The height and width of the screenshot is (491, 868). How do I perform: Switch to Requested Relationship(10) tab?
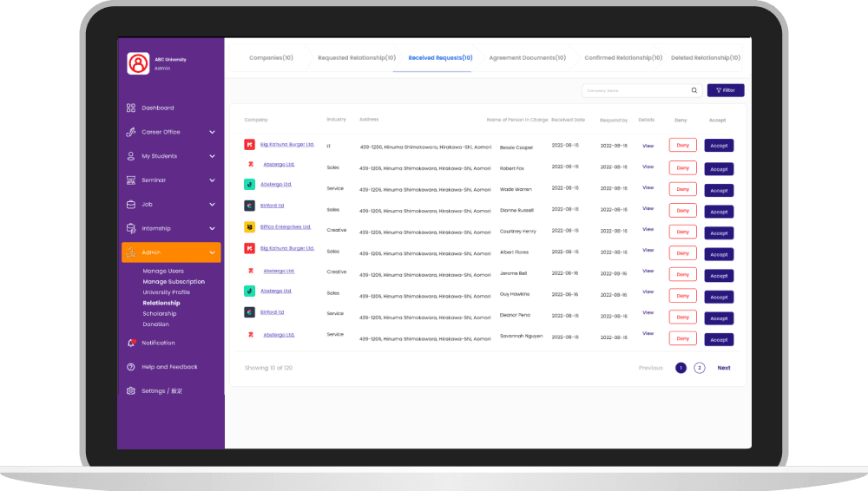(357, 57)
